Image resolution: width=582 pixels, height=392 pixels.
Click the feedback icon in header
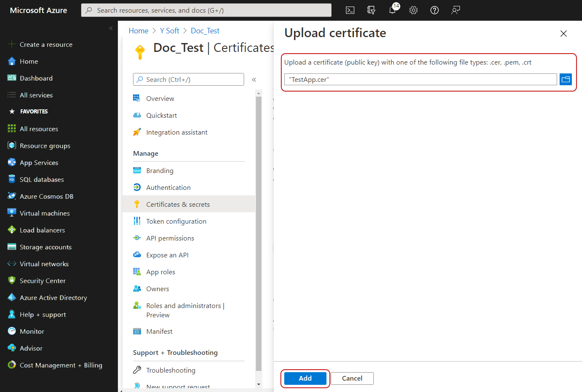(x=456, y=10)
